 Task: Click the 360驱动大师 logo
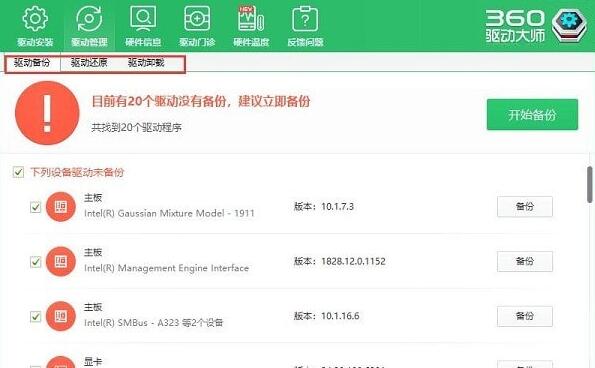(536, 25)
